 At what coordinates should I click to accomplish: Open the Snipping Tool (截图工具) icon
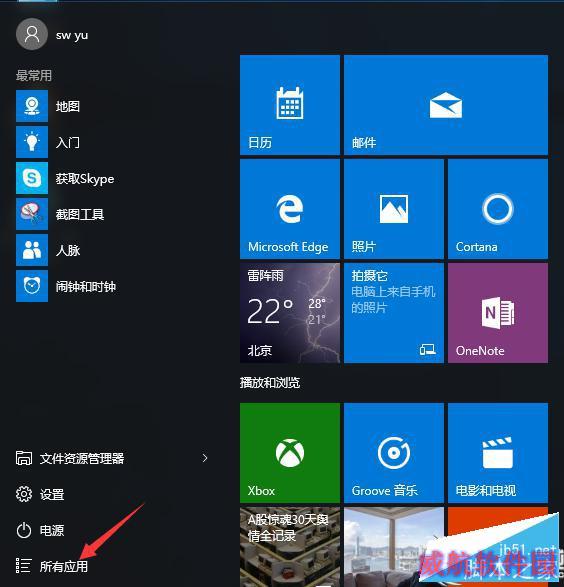tap(32, 214)
